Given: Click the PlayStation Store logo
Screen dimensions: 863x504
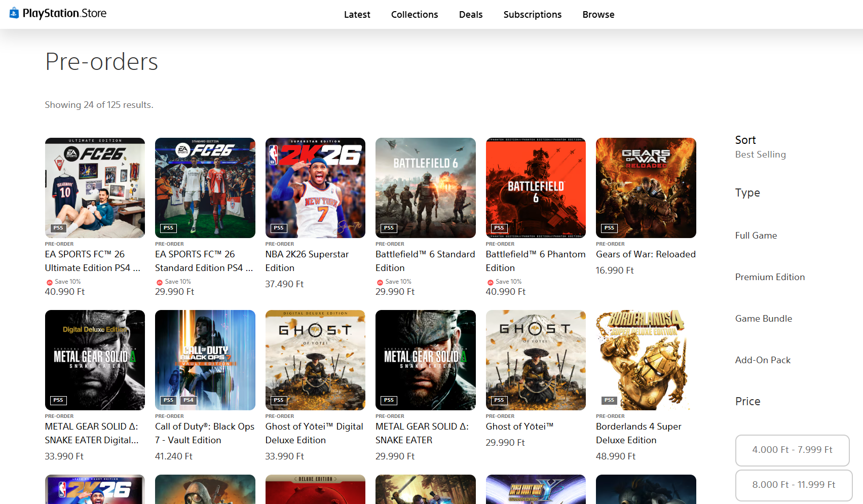Looking at the screenshot, I should (x=58, y=13).
